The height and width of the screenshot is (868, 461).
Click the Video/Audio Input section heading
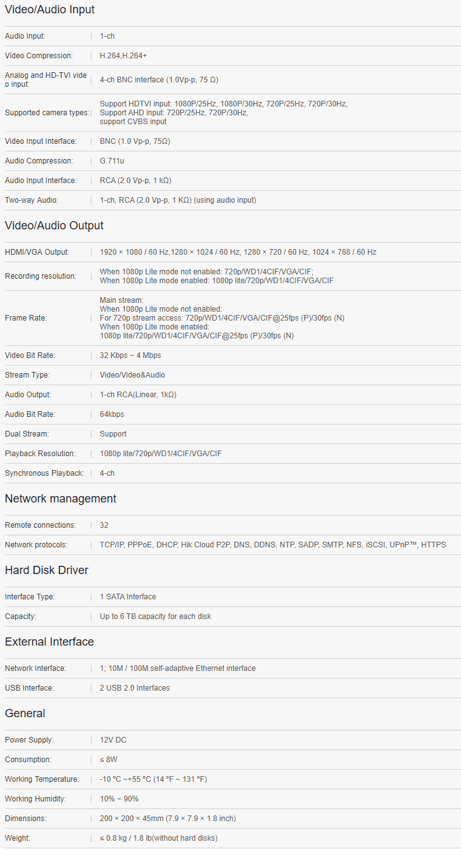[49, 10]
